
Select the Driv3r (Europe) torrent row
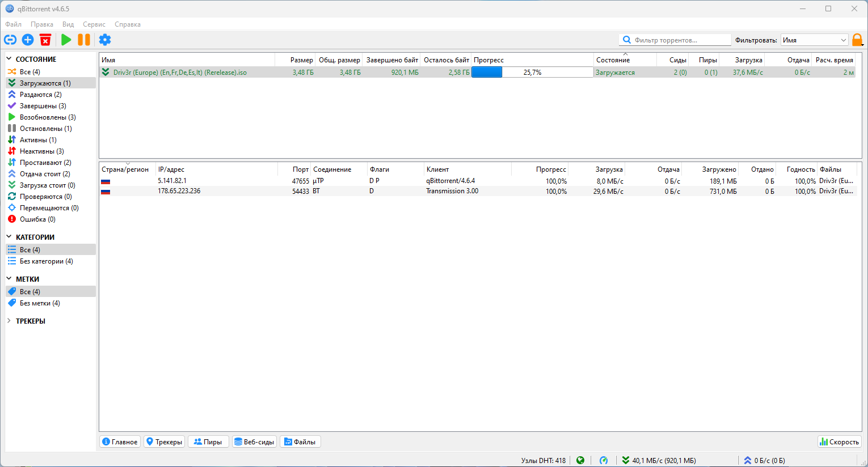[478, 73]
